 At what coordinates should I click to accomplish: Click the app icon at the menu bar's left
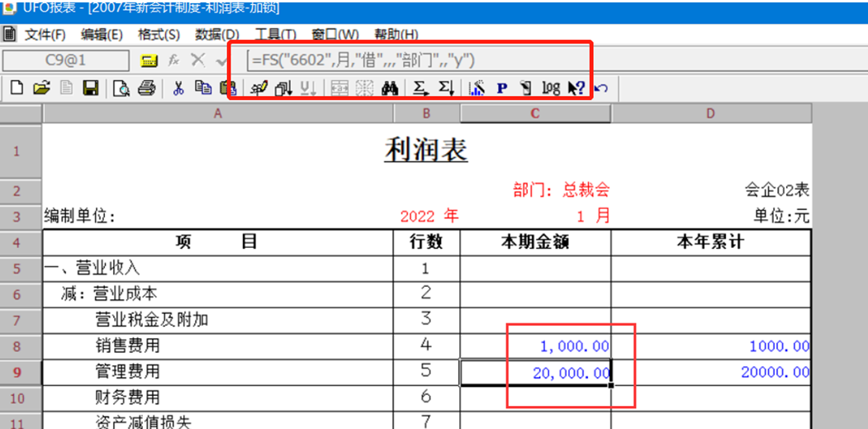[x=9, y=35]
